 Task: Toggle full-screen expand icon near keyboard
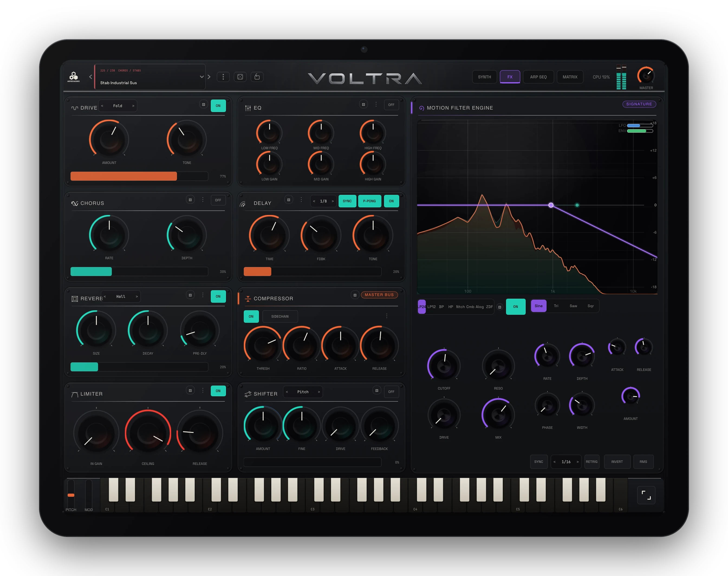coord(646,495)
